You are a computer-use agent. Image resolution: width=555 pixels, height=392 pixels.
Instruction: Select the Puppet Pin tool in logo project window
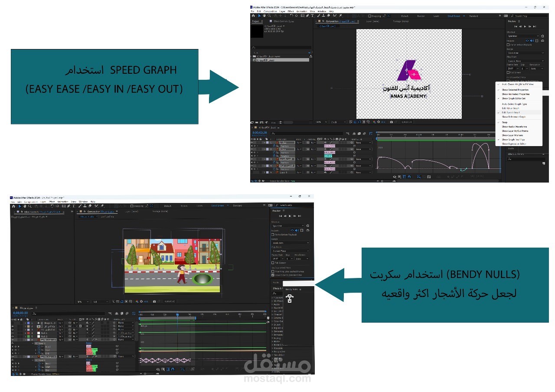(340, 16)
